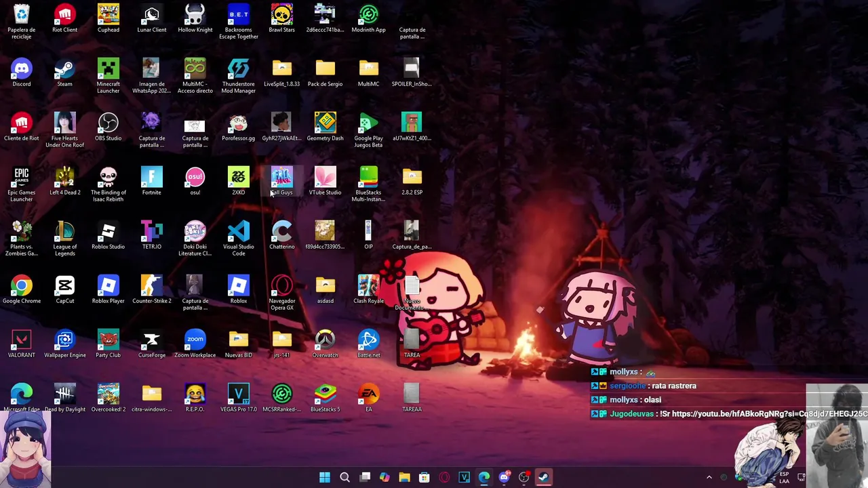The width and height of the screenshot is (868, 488).
Task: Open the Left 4 Dead 2 icon
Action: 65,181
